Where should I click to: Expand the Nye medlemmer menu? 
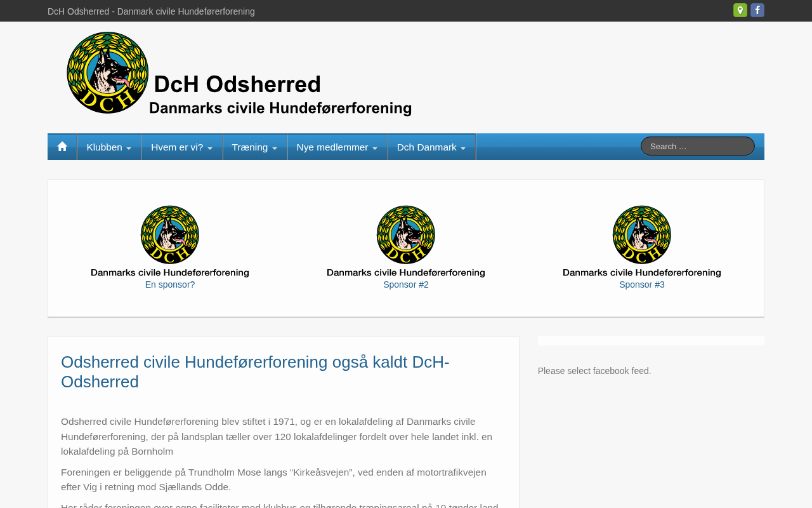tap(337, 147)
